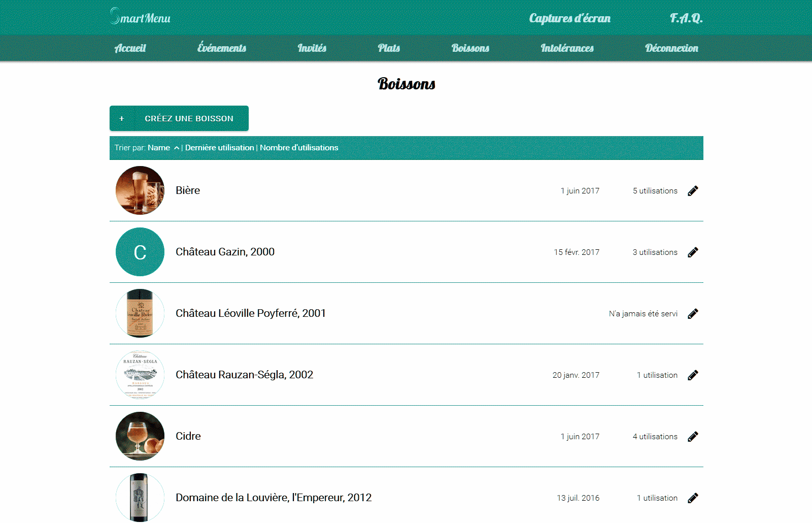Screen dimensions: 812x523
Task: Open the Événements menu
Action: pos(222,48)
